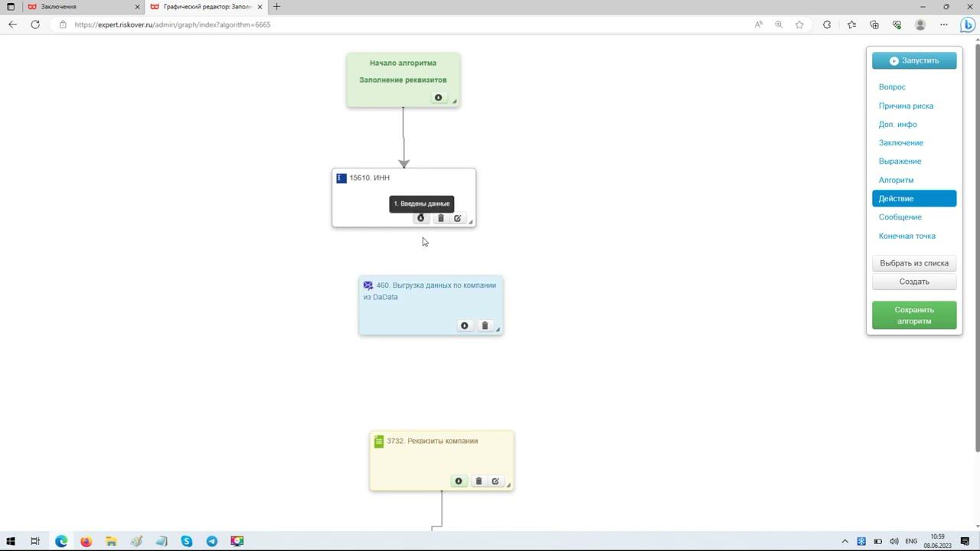Viewport: 980px width, 551px height.
Task: Click the output connector icon on start node
Action: [438, 97]
